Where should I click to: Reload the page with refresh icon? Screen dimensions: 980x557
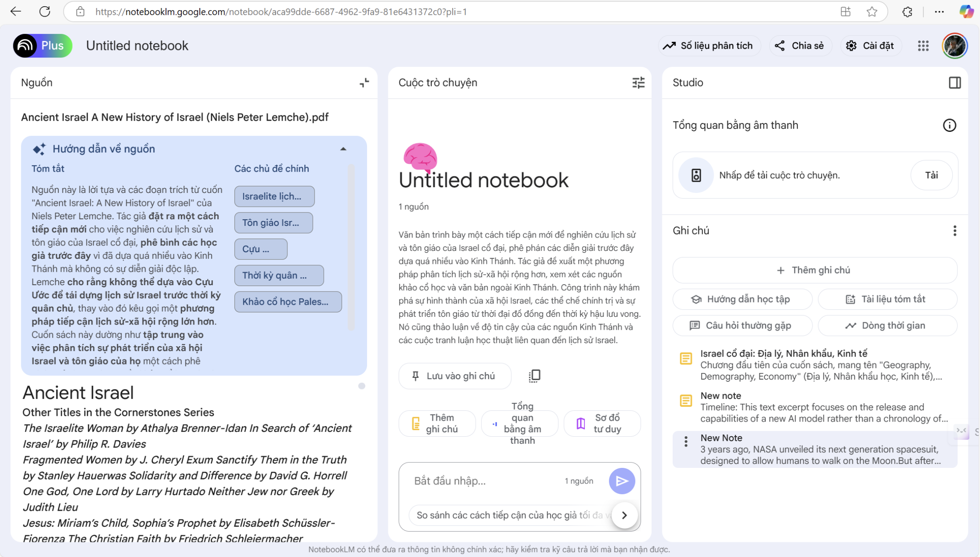tap(45, 12)
